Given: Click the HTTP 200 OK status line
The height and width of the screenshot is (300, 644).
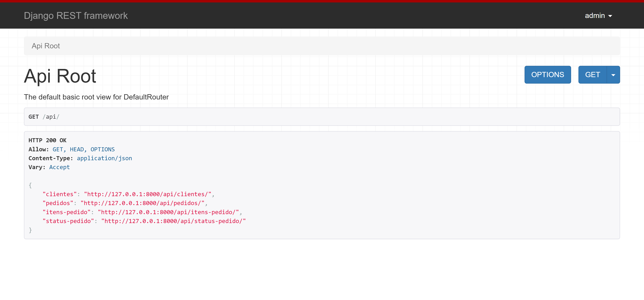Looking at the screenshot, I should coord(47,140).
